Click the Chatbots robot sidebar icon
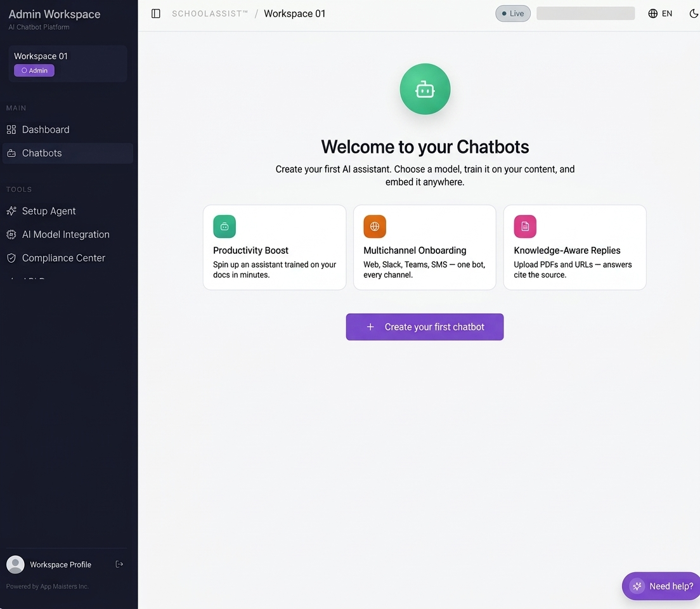700x609 pixels. click(x=11, y=154)
